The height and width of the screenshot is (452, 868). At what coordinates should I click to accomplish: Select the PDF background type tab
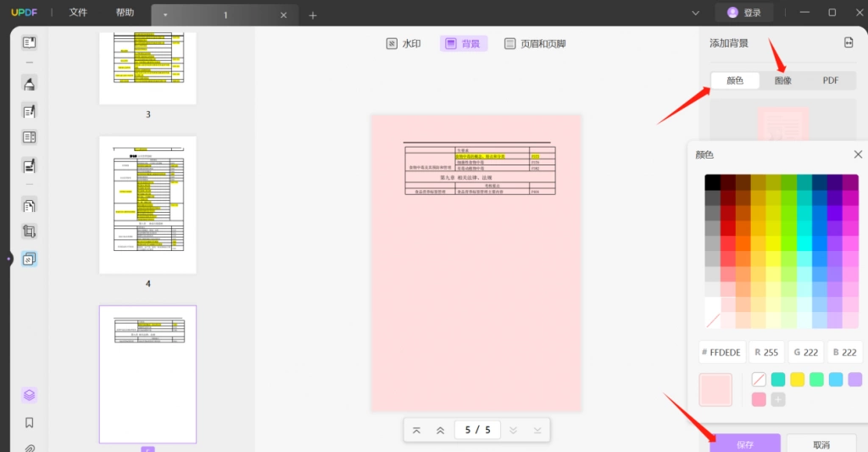pos(831,81)
